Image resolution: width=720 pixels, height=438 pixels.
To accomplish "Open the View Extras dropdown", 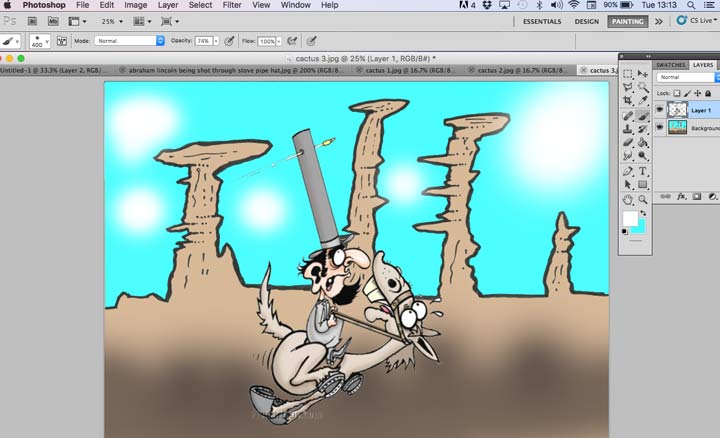I will [77, 21].
